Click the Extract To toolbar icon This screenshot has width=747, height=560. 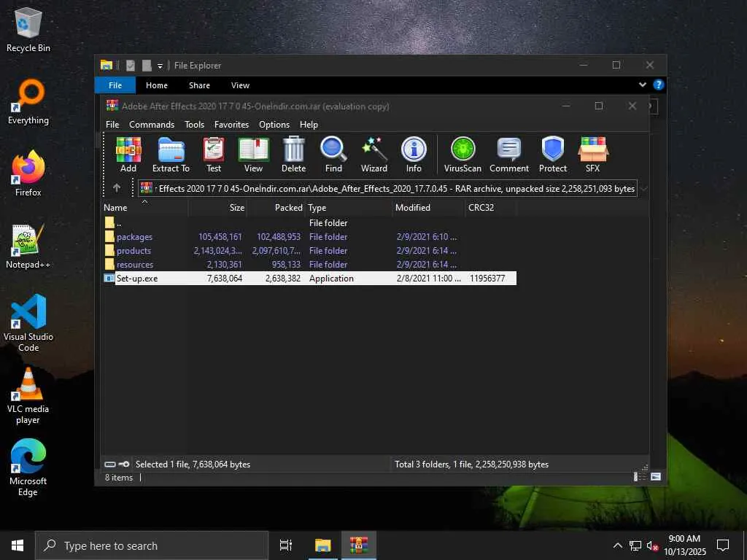coord(171,155)
